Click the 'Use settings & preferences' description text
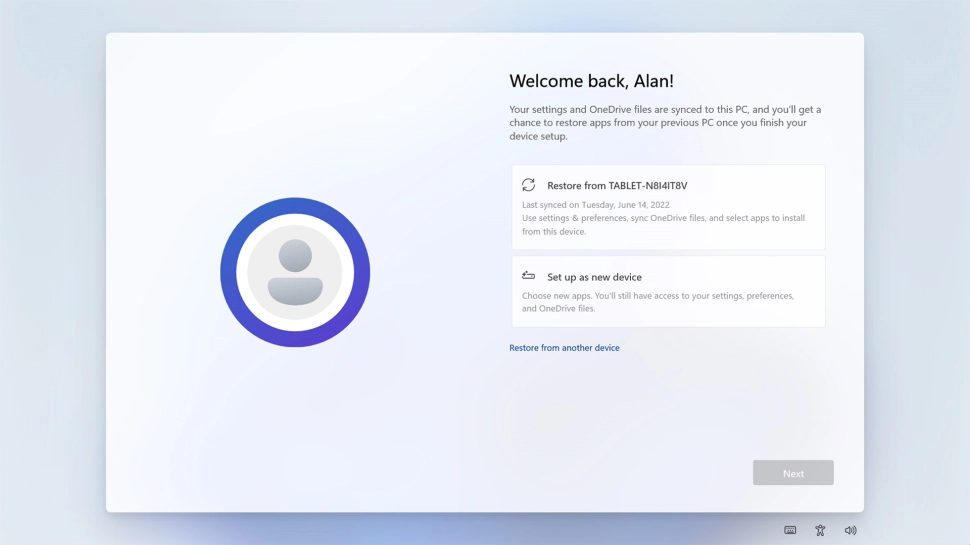This screenshot has width=970, height=545. [663, 218]
